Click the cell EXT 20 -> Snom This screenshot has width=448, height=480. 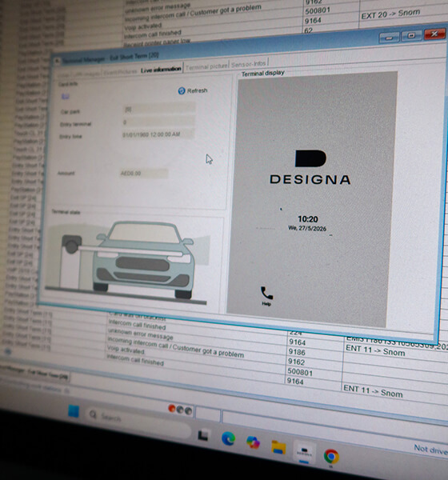pyautogui.click(x=390, y=14)
